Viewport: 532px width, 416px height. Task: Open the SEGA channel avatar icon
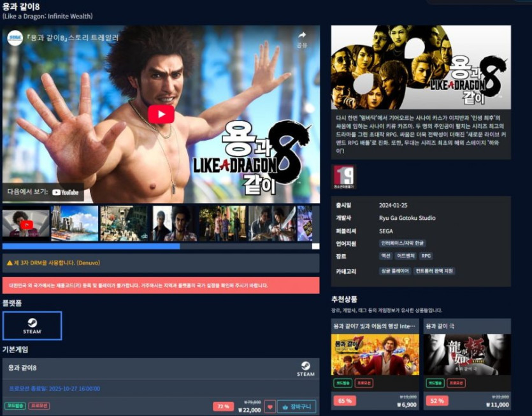[15, 38]
